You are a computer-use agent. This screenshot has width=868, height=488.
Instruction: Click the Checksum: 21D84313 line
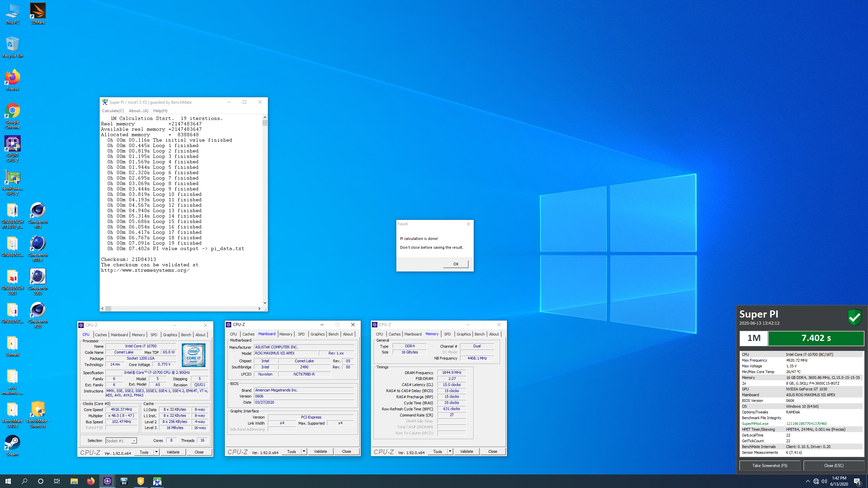click(129, 259)
